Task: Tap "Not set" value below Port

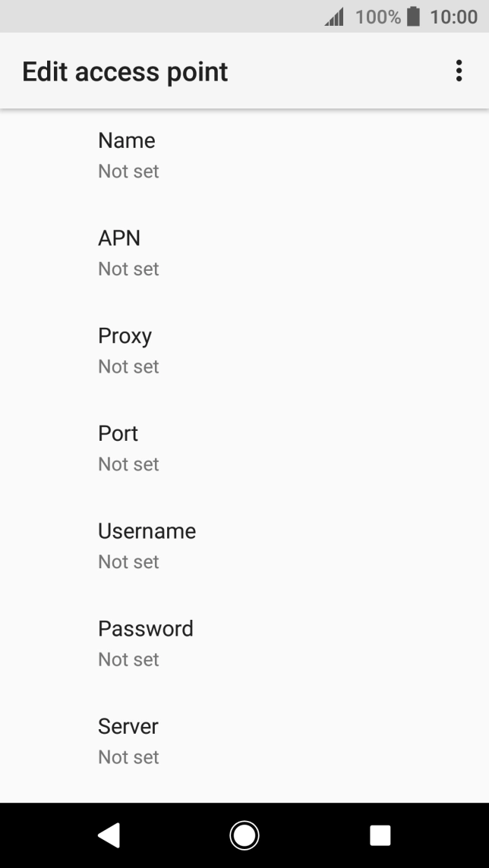Action: pyautogui.click(x=128, y=464)
